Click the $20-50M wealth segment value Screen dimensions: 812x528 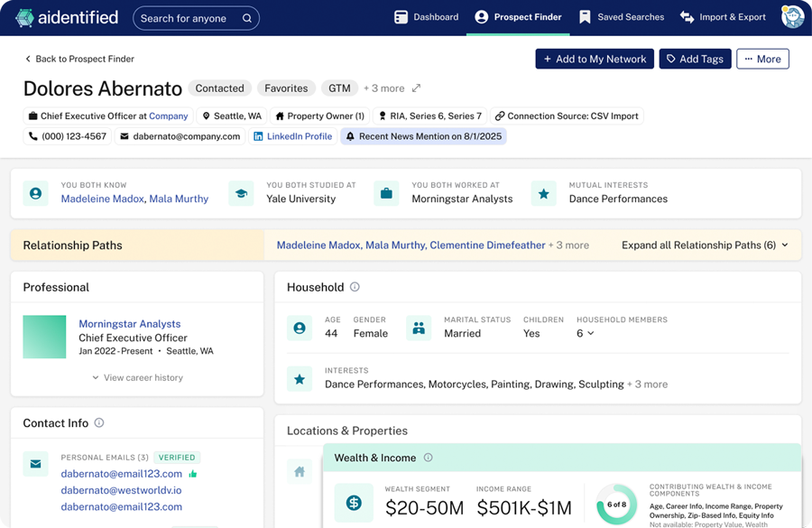tap(424, 508)
